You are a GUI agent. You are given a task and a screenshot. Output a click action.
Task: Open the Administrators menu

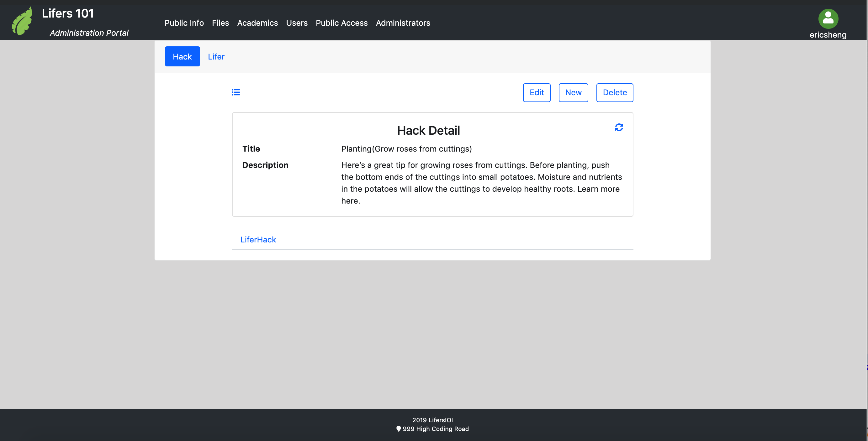403,23
